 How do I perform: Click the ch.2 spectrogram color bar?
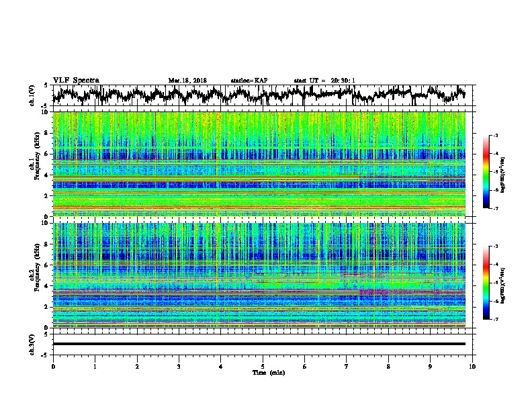(x=486, y=283)
